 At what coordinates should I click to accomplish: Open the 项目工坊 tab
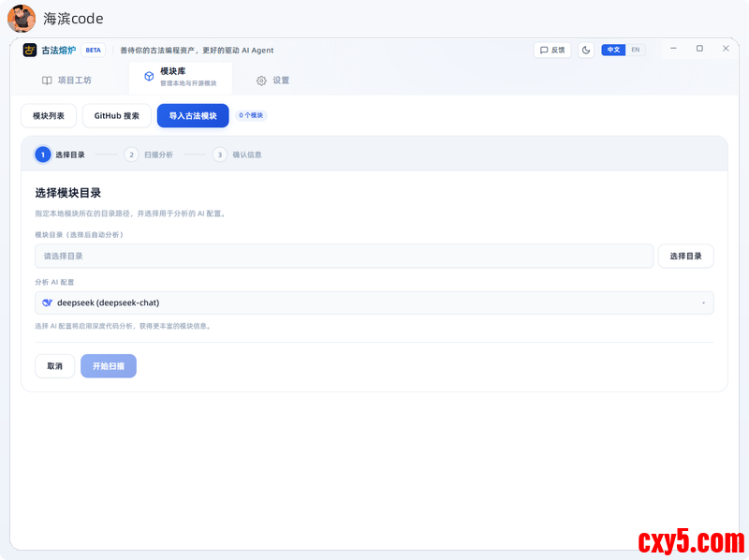[x=66, y=81]
